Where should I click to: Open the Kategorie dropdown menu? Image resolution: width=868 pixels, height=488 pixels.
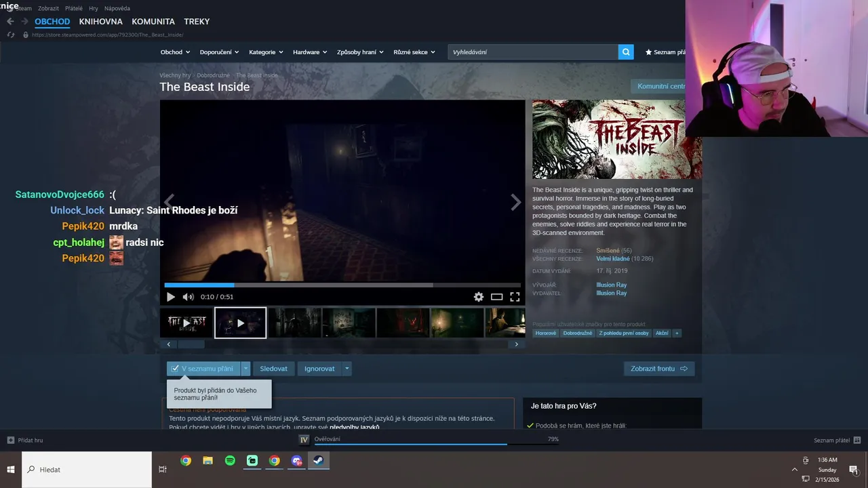coord(266,52)
